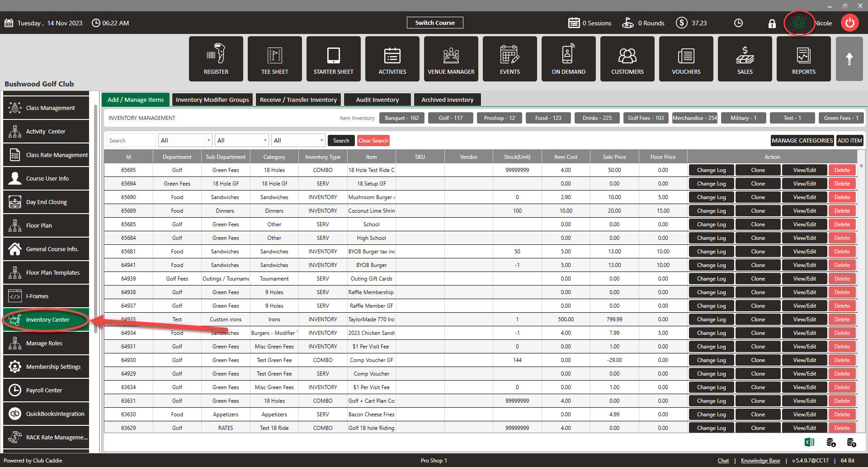Open the time clock icon in header

pos(738,23)
